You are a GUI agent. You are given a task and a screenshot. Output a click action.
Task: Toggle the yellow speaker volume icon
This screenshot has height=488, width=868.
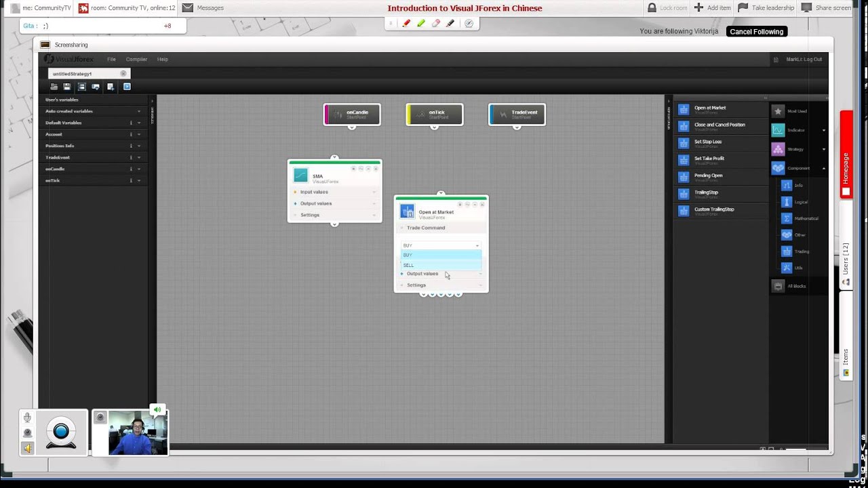click(x=28, y=448)
